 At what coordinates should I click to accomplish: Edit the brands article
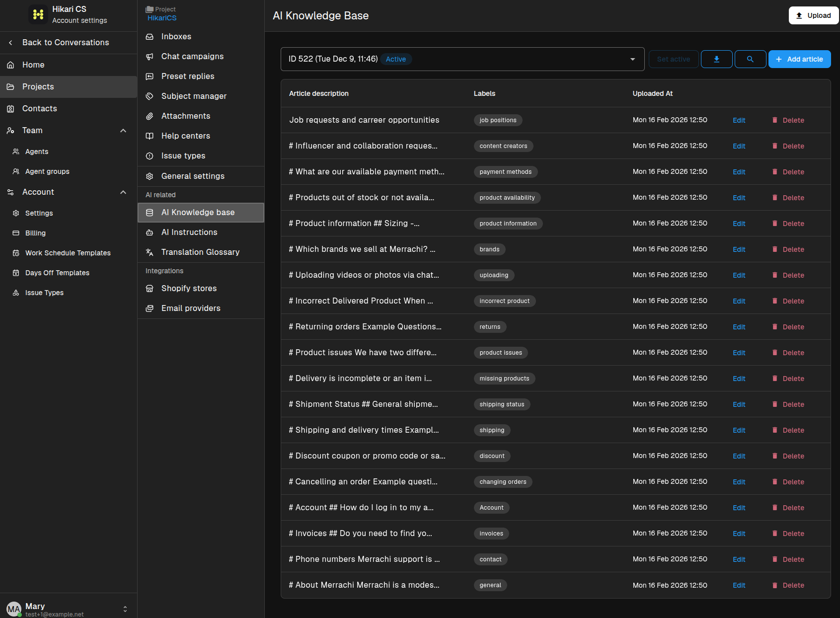click(x=739, y=249)
